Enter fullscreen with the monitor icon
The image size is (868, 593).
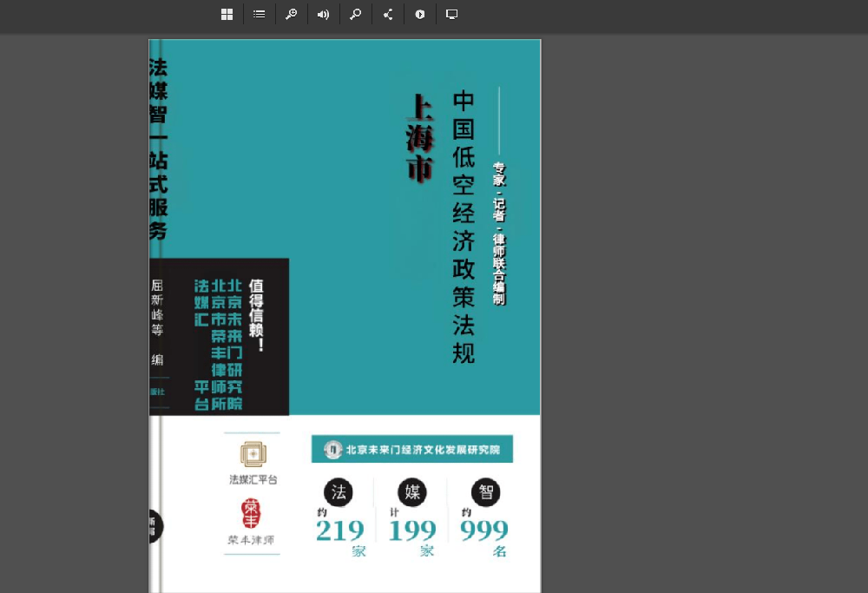(451, 14)
